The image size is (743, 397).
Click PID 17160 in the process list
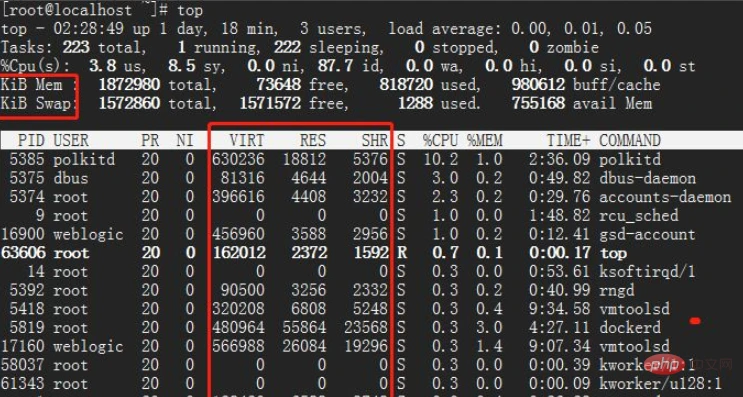tap(23, 346)
